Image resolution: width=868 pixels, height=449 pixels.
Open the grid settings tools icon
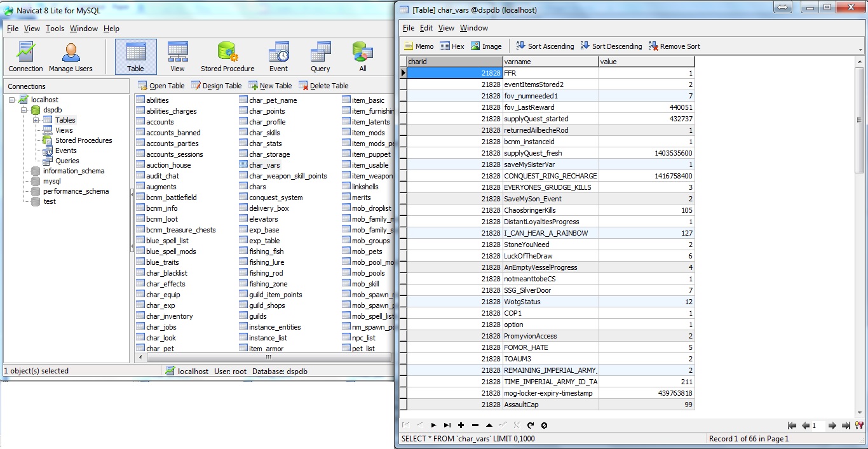pyautogui.click(x=859, y=426)
